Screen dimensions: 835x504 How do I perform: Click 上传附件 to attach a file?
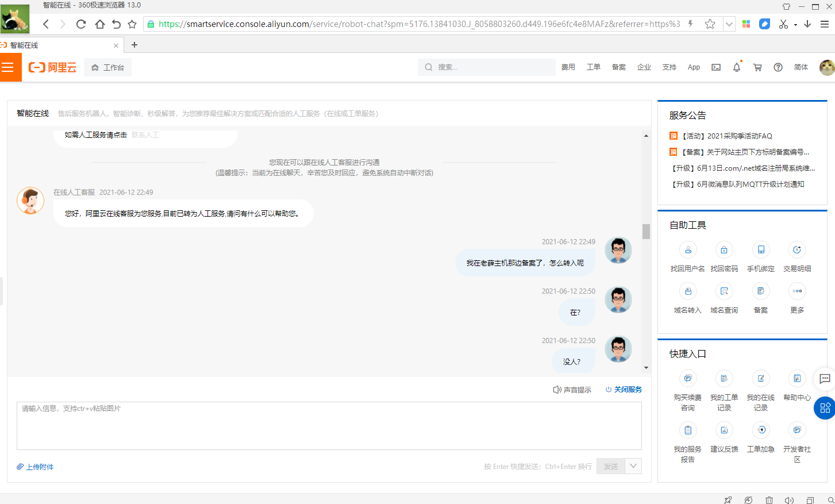[36, 467]
